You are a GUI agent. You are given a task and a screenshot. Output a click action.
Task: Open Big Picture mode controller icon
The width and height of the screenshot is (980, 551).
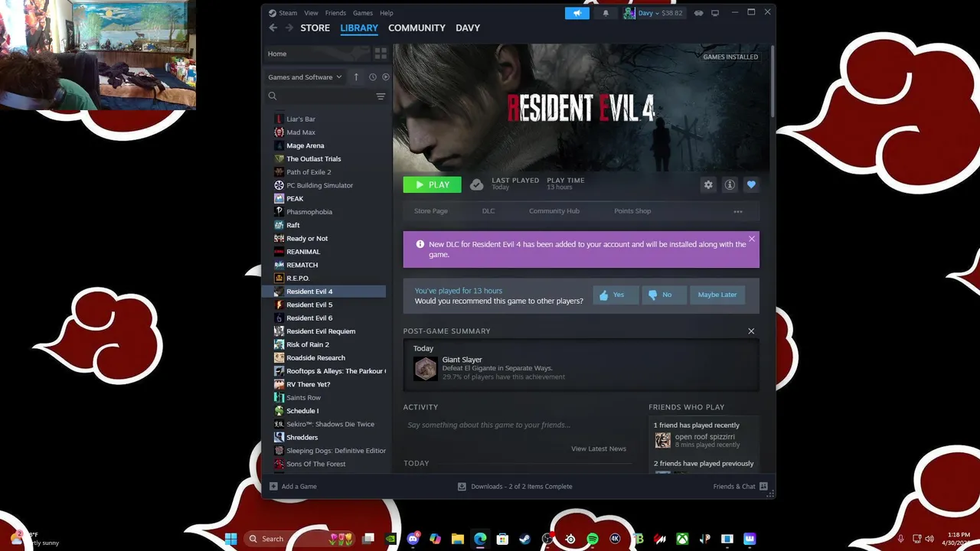(698, 13)
